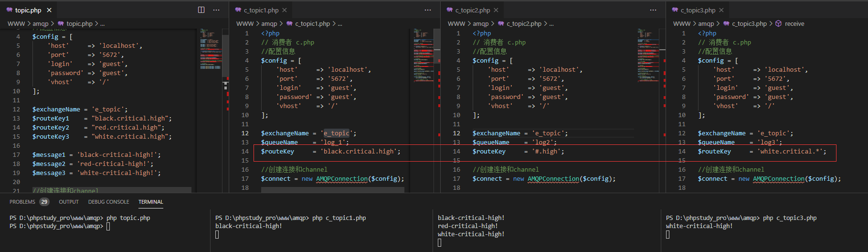Click the problems count badge 29
This screenshot has height=252, width=868.
(44, 202)
